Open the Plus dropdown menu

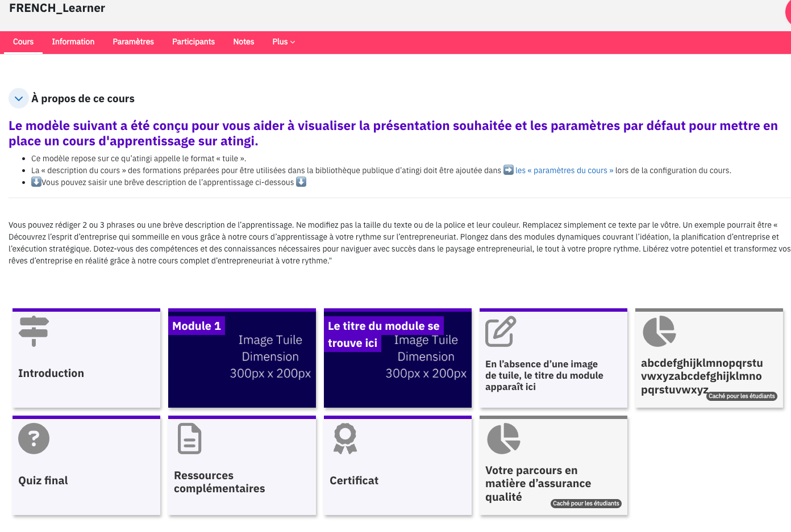coord(284,42)
